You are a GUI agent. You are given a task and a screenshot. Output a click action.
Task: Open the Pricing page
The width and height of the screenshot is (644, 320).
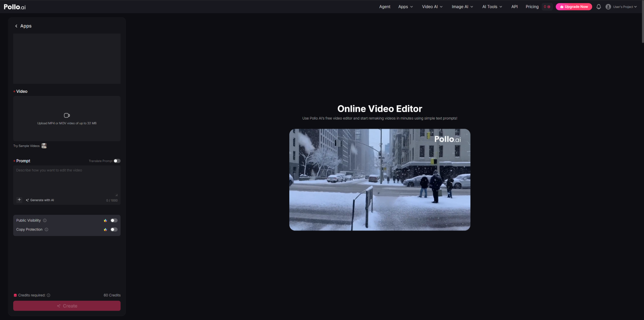pyautogui.click(x=532, y=7)
